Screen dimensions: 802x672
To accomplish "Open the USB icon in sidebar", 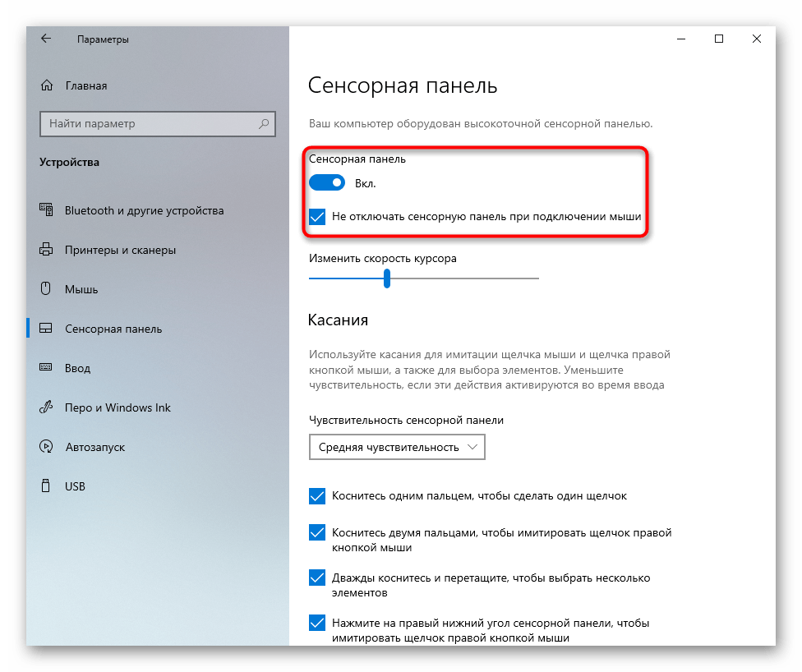I will (x=45, y=486).
